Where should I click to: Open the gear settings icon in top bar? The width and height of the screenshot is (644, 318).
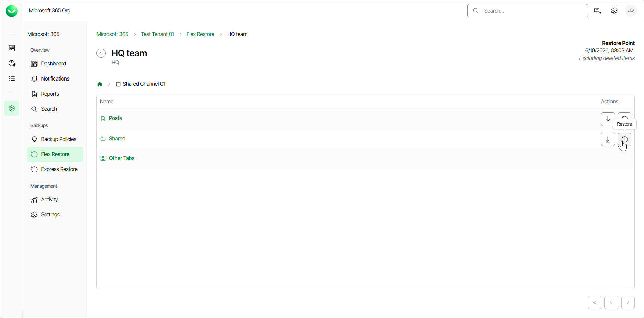click(x=614, y=11)
